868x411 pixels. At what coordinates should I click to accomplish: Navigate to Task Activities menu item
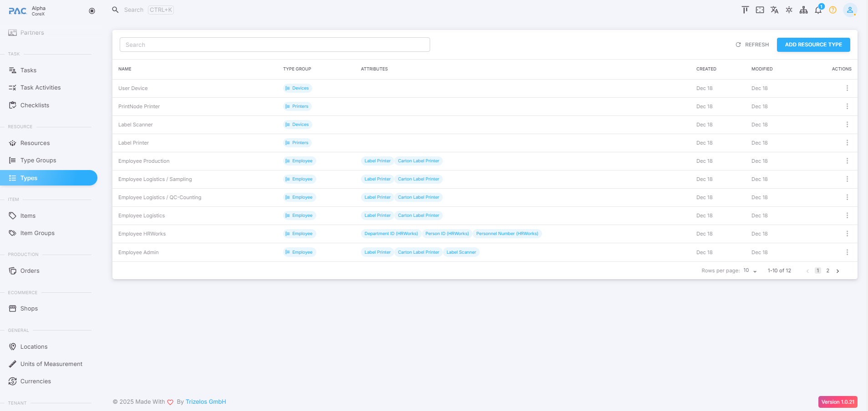[41, 88]
